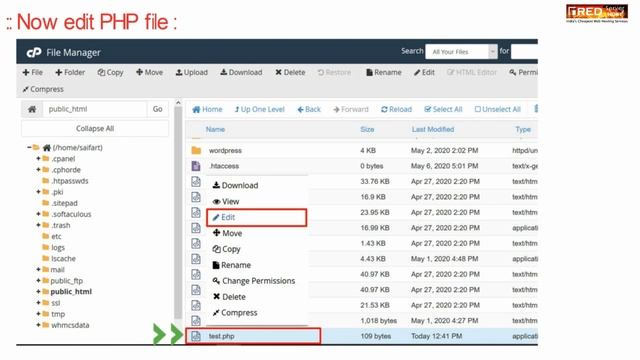Viewport: 640px width, 360px height.
Task: Expand the public_ftp folder
Action: (38, 280)
